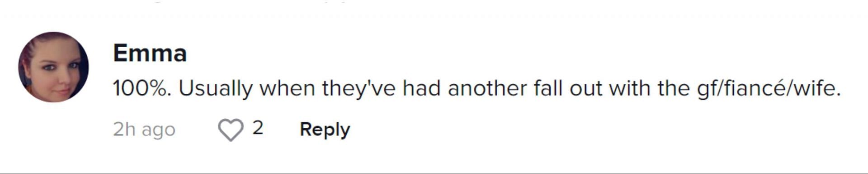Reply to Emma's comment
The image size is (868, 174).
click(x=325, y=130)
